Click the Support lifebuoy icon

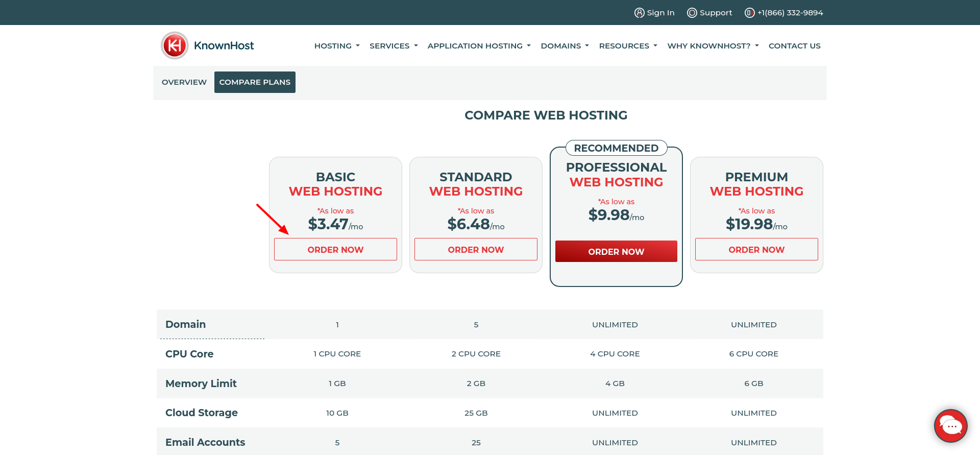[x=692, y=13]
